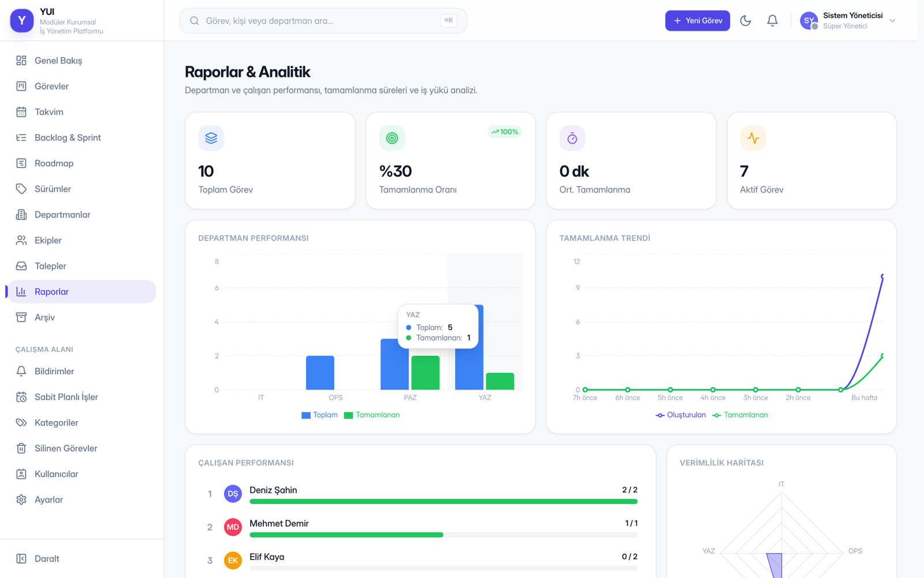Click the MD avatar for Mehmet Demir
Viewport: 924px width, 578px height.
pos(233,527)
